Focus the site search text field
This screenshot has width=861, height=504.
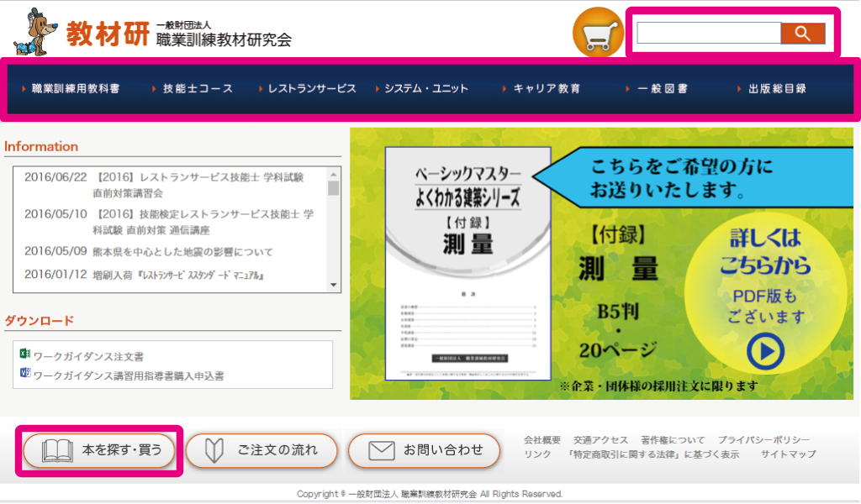coord(708,34)
